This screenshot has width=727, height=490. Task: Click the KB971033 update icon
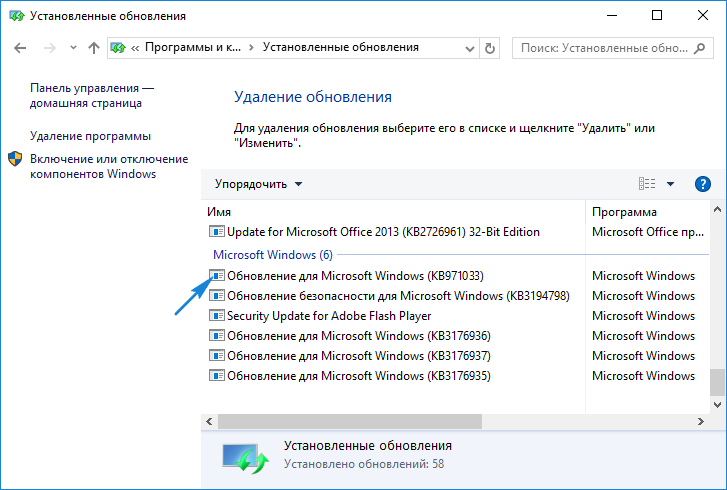click(216, 276)
